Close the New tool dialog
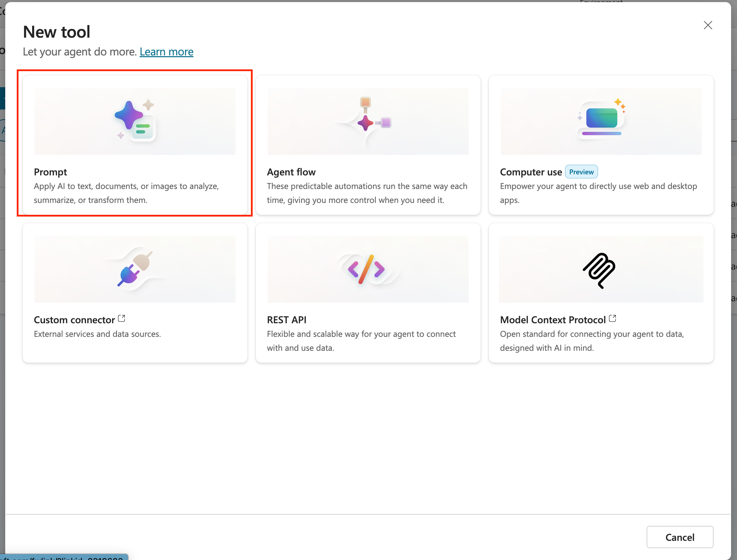This screenshot has width=737, height=560. 708,25
